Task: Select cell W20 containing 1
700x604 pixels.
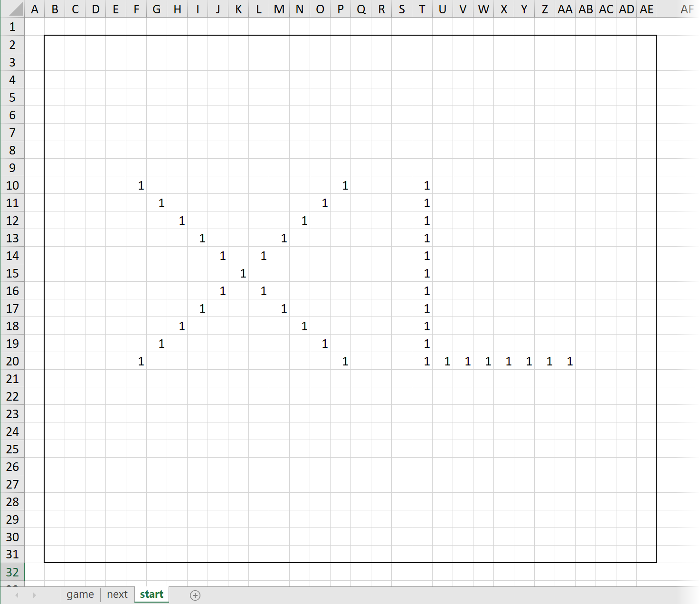Action: (x=483, y=361)
